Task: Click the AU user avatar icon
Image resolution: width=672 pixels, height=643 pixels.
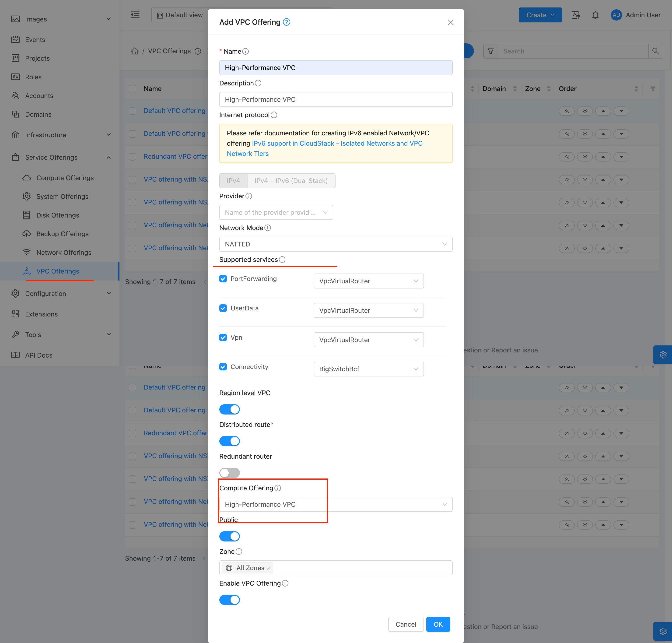Action: point(616,15)
